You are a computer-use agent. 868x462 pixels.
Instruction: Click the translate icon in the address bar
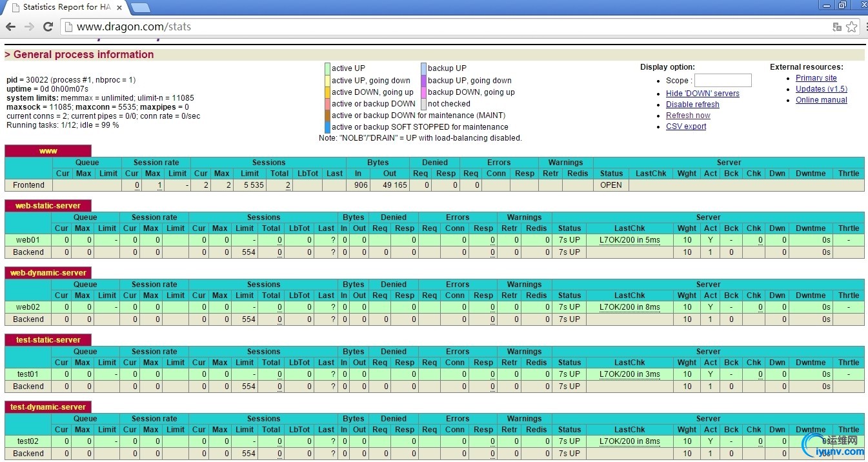tap(837, 26)
